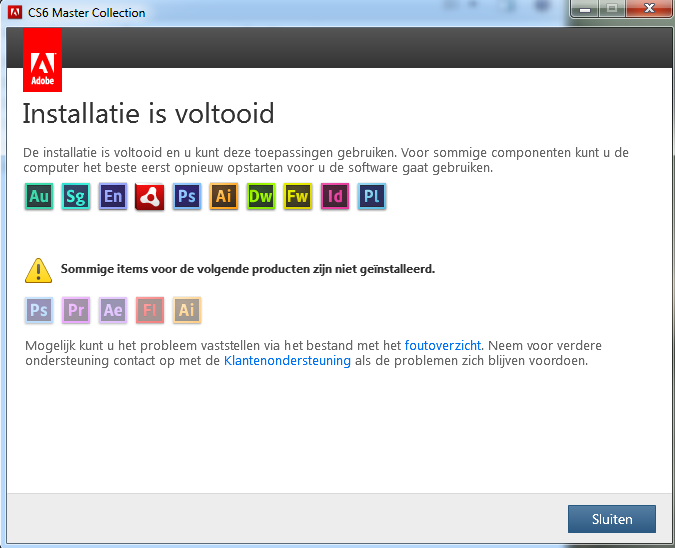Image resolution: width=675 pixels, height=548 pixels.
Task: Click the faded Flash (Fl) icon
Action: (150, 310)
